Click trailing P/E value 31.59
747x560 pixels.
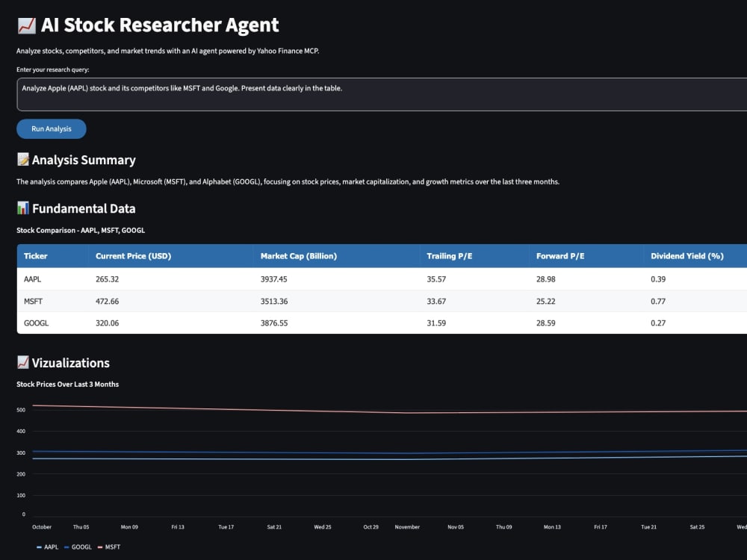(436, 323)
